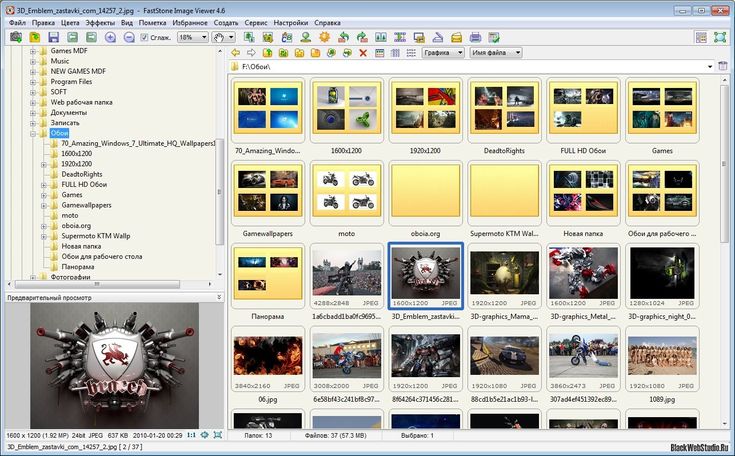Viewport: 735px width, 456px height.
Task: Click the thumbnail pane vertical scrollbar
Action: 724,164
